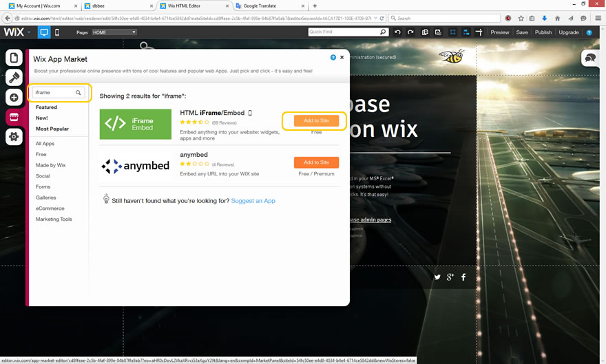This screenshot has width=606, height=364.
Task: Select the Forms category
Action: point(43,187)
